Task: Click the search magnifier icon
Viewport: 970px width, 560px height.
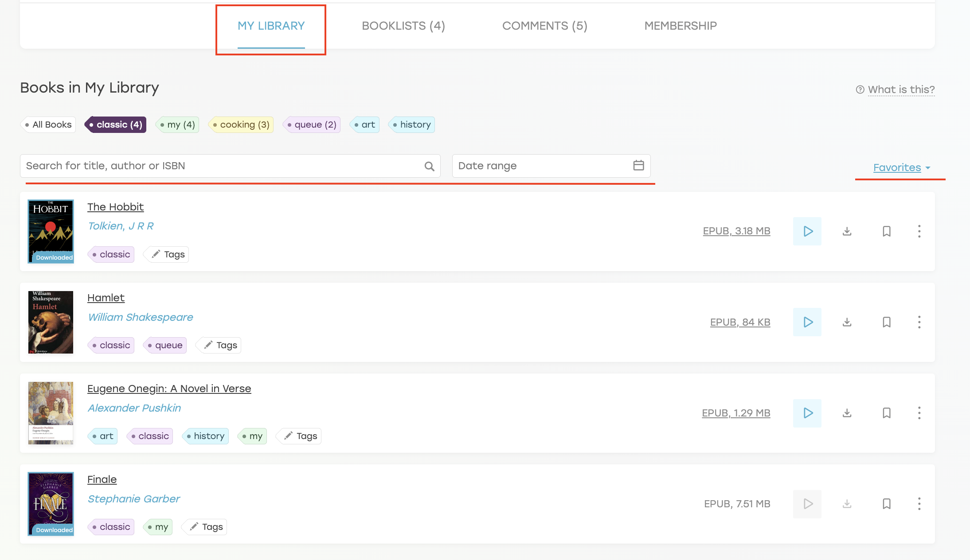Action: [429, 166]
